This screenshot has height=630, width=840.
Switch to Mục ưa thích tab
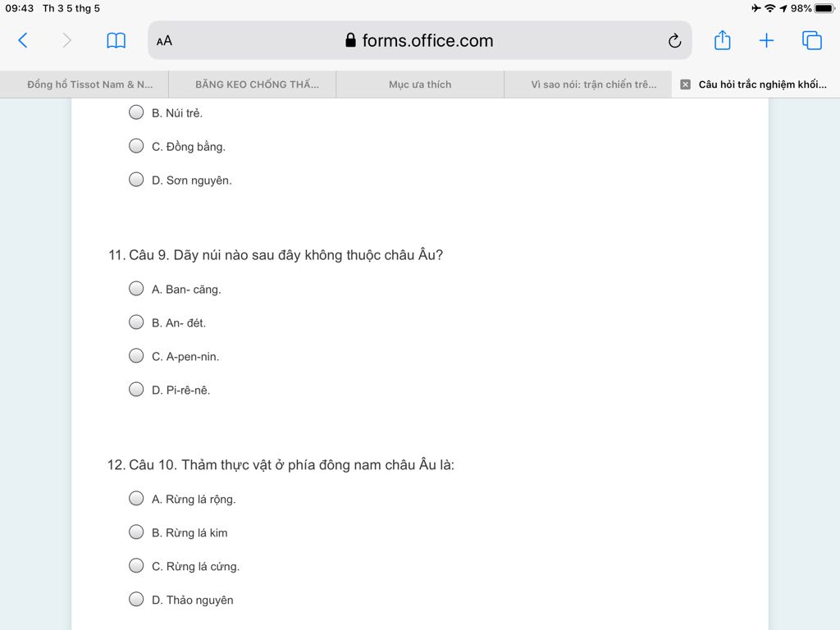[x=420, y=84]
